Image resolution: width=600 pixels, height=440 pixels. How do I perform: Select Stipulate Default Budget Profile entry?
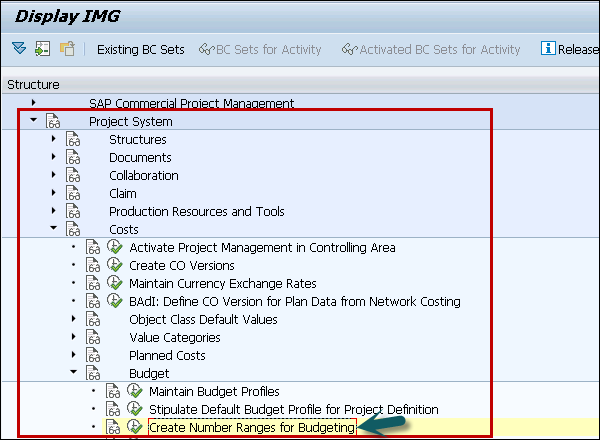point(293,410)
